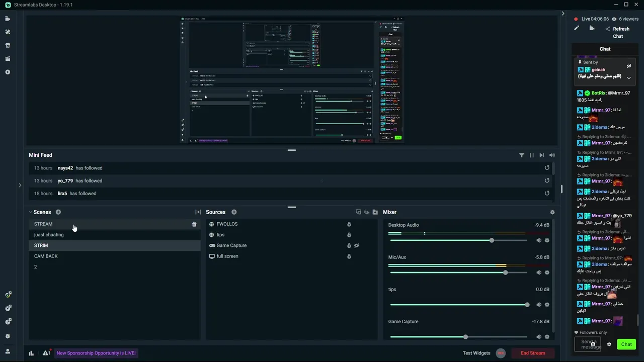
Task: Select the scene named 2
Action: [115, 267]
